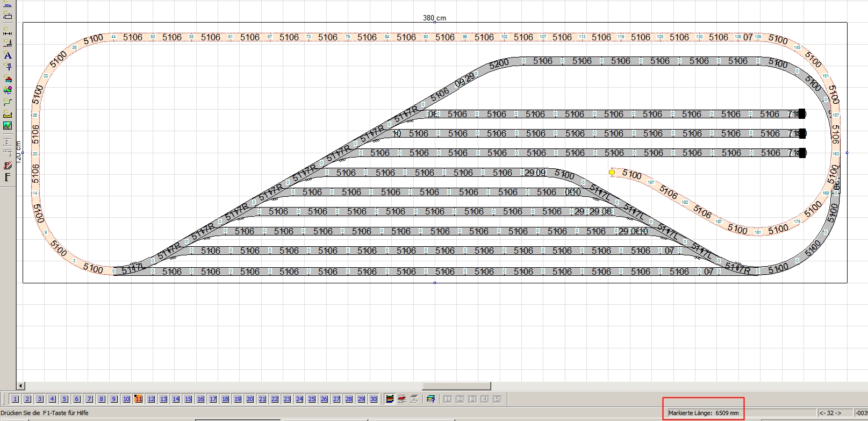Click the yellow open track end marker
Viewport: 868px width, 421px height.
click(612, 172)
